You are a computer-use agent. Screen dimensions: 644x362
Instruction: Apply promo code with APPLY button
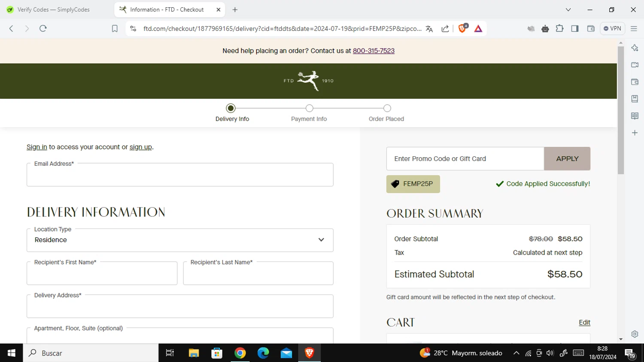[x=567, y=158]
